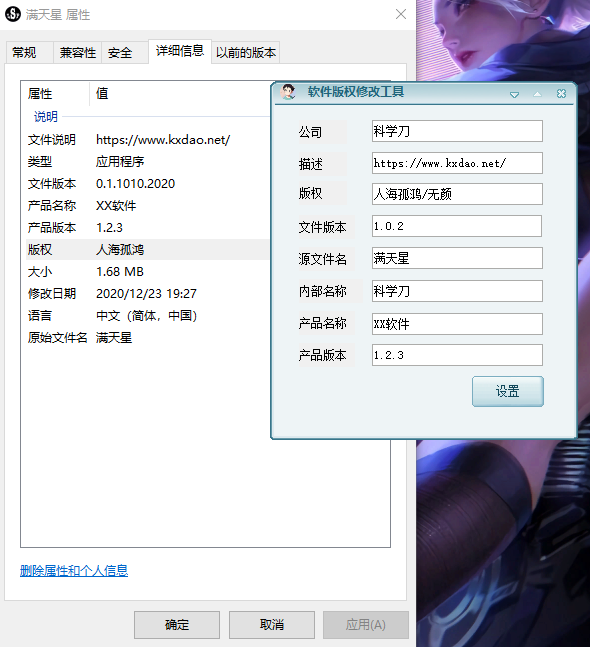Click the avatar icon in the tool title bar
Screen dimensions: 590x647
click(288, 92)
